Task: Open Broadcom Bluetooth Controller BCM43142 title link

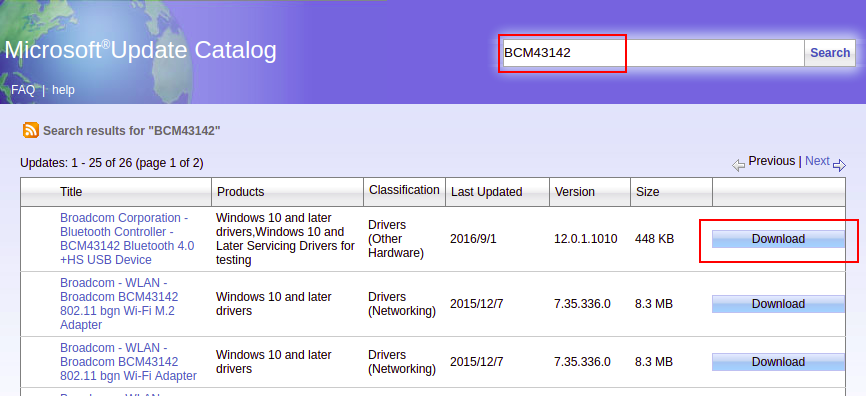Action: [127, 239]
